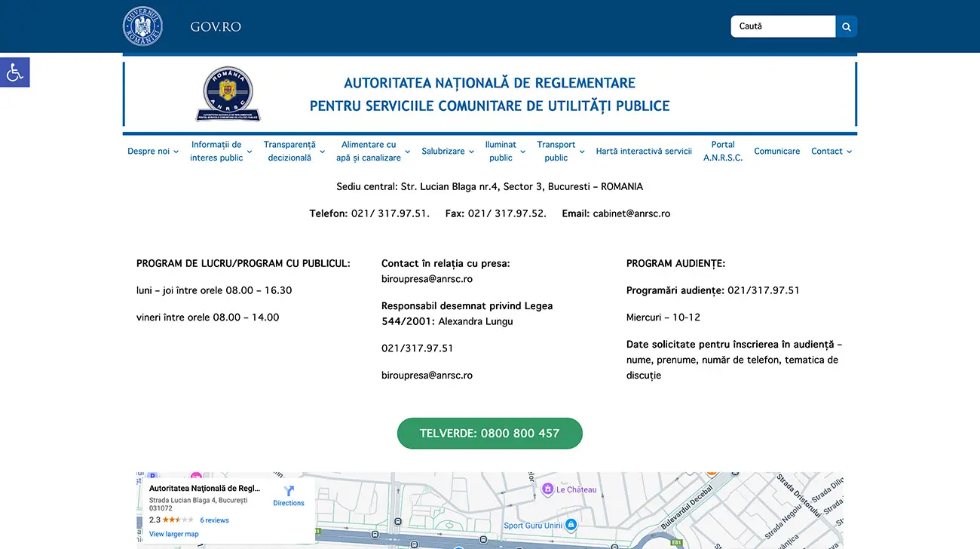Screen dimensions: 980x549
Task: Expand Informații de interes public dropdown
Action: coord(221,152)
